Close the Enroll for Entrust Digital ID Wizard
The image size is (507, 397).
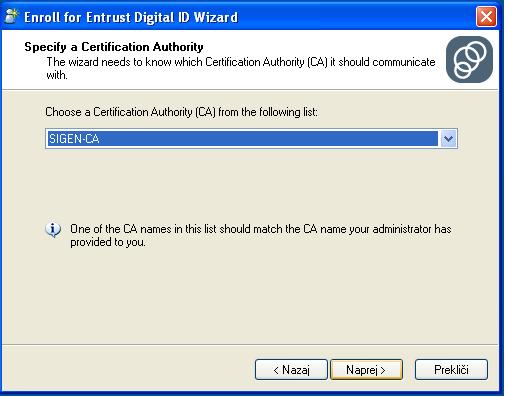coord(486,16)
